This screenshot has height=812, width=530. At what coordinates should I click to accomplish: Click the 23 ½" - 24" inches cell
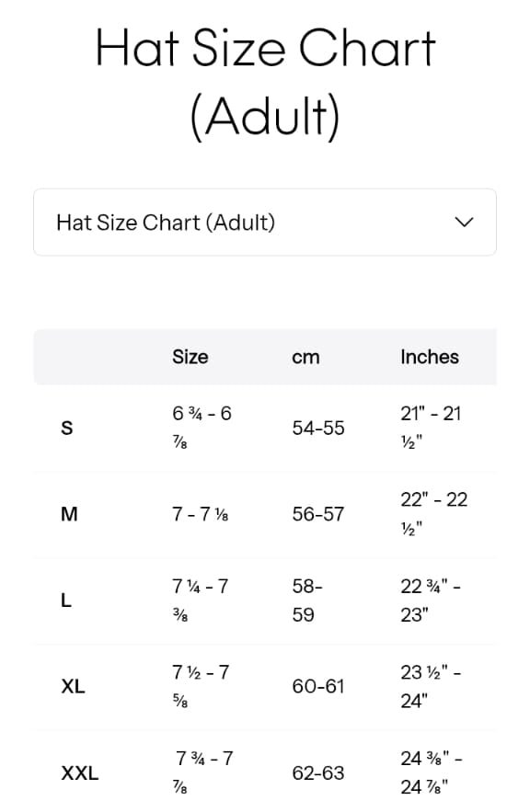pyautogui.click(x=431, y=687)
